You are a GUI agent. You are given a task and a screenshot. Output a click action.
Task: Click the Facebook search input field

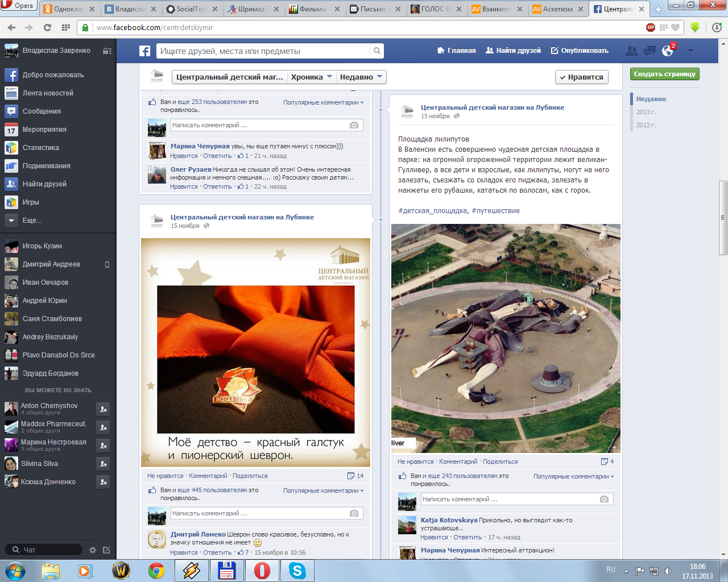pyautogui.click(x=264, y=51)
